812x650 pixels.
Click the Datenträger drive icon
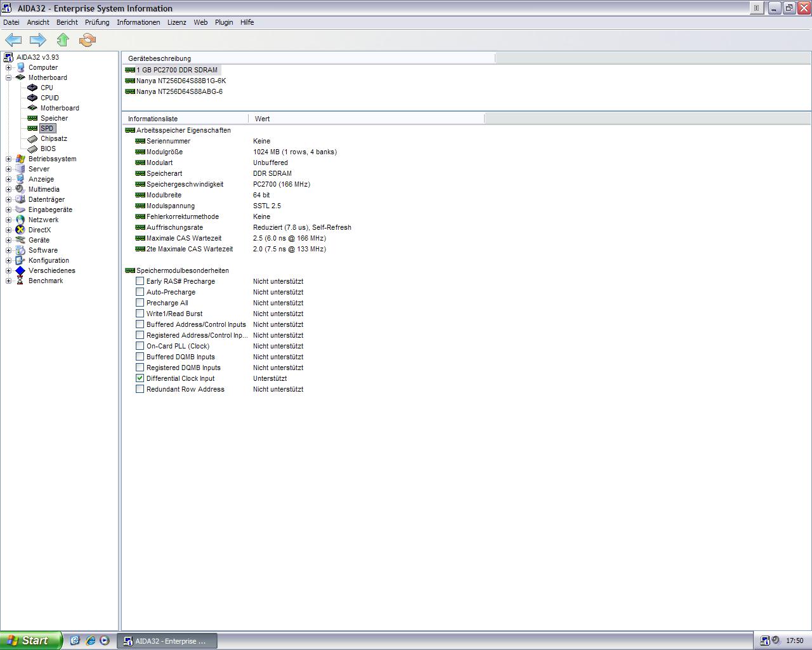(x=20, y=199)
